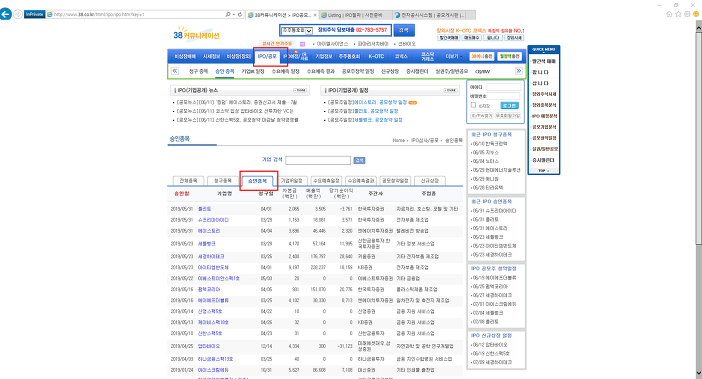Image resolution: width=702 pixels, height=379 pixels.
Task: Tick the ID save checkbox in login box
Action: click(473, 105)
